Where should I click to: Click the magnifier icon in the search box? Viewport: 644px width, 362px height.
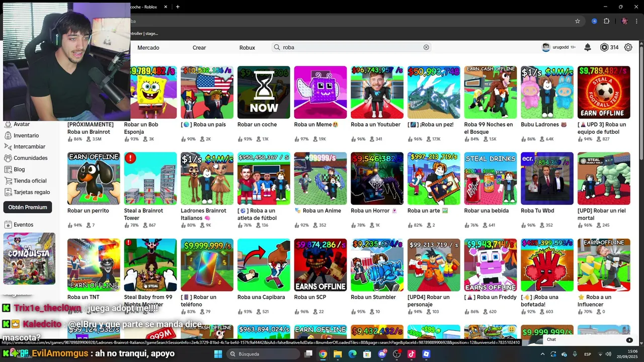click(277, 47)
